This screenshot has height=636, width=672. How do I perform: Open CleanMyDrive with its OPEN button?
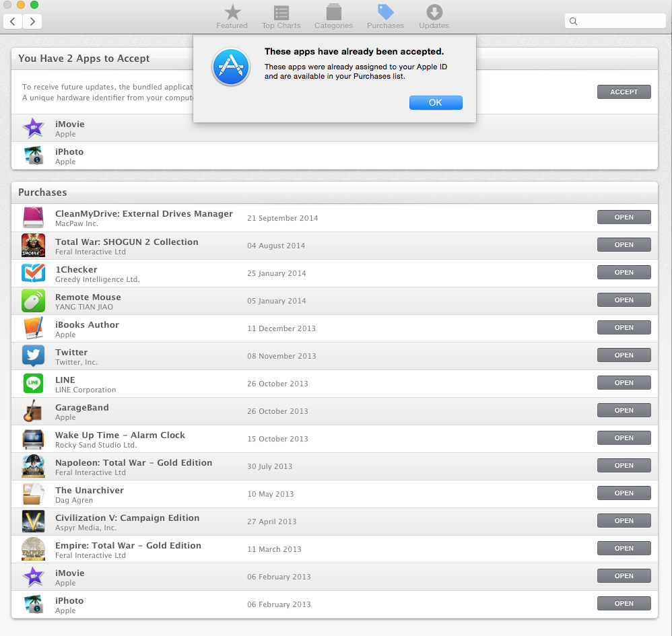(x=624, y=217)
